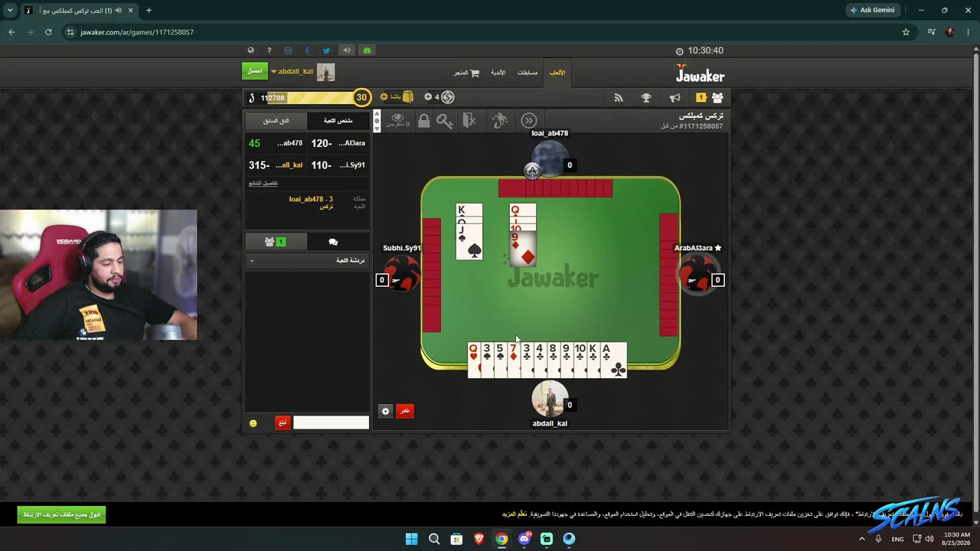Viewport: 980px width, 551px height.
Task: Click the lizard figure icon in toolbar
Action: point(499,121)
